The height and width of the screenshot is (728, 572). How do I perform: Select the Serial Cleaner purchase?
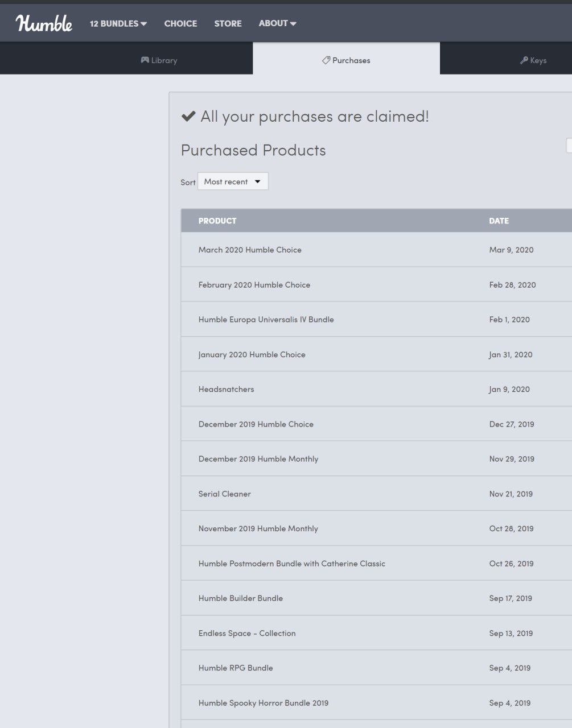pyautogui.click(x=376, y=494)
